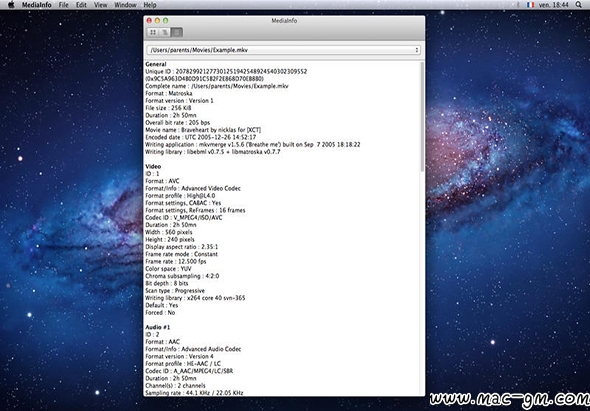Click 'Sampling rate : 44.1 KHz' line
This screenshot has width=590, height=411.
(194, 393)
